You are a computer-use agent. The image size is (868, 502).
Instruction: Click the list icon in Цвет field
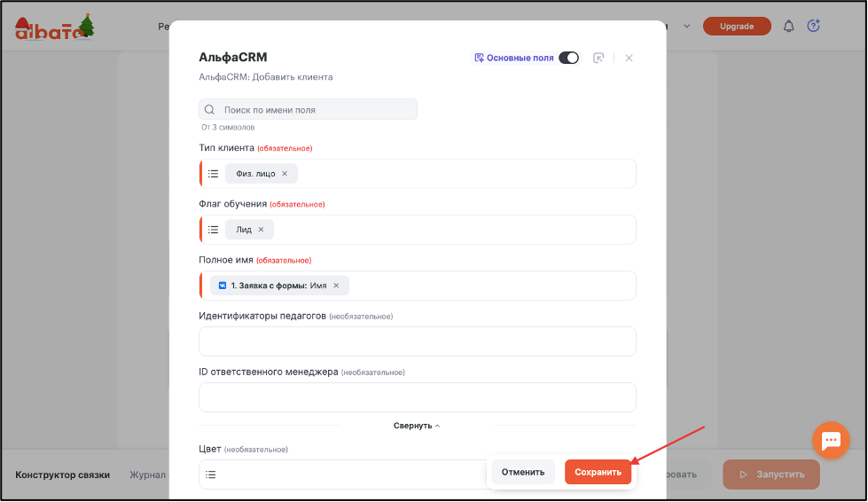210,475
